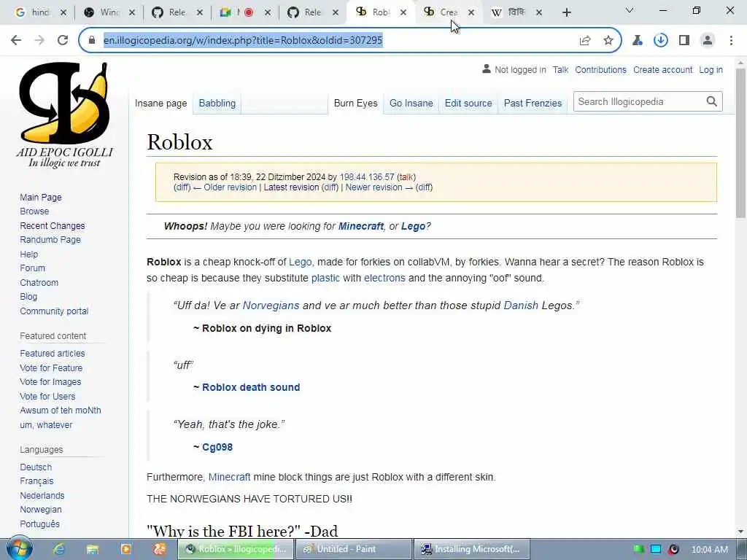Launch Internet Explorer from the taskbar
The height and width of the screenshot is (560, 747).
click(59, 549)
